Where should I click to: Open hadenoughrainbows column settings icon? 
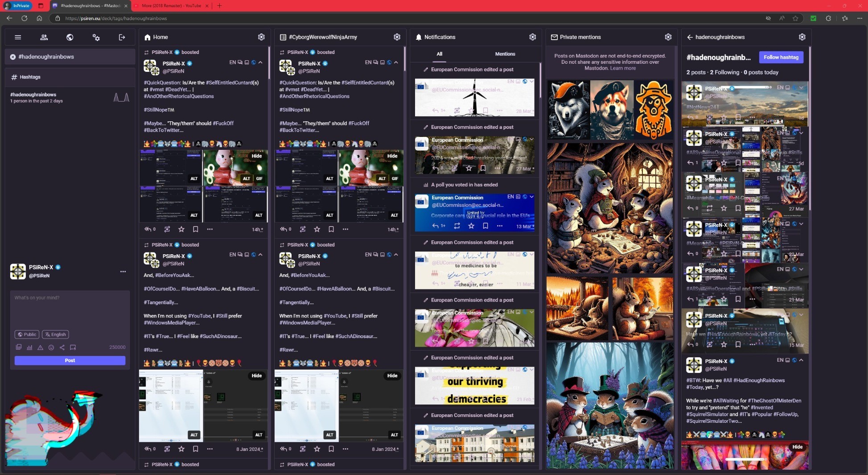802,37
